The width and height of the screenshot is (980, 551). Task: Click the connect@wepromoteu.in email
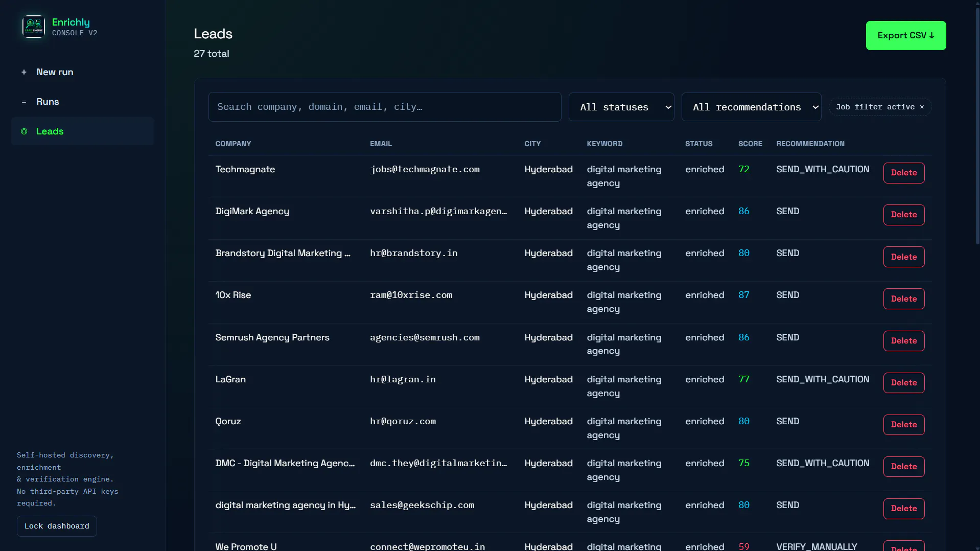point(427,546)
